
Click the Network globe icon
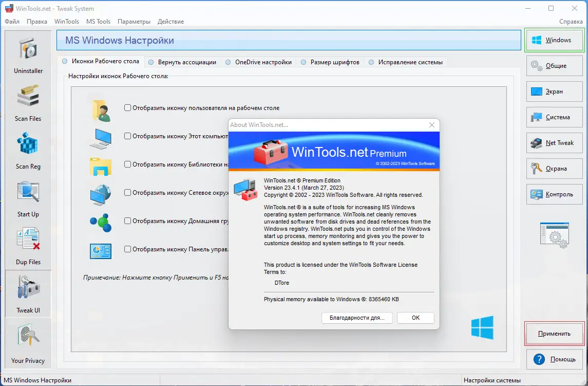coord(101,195)
